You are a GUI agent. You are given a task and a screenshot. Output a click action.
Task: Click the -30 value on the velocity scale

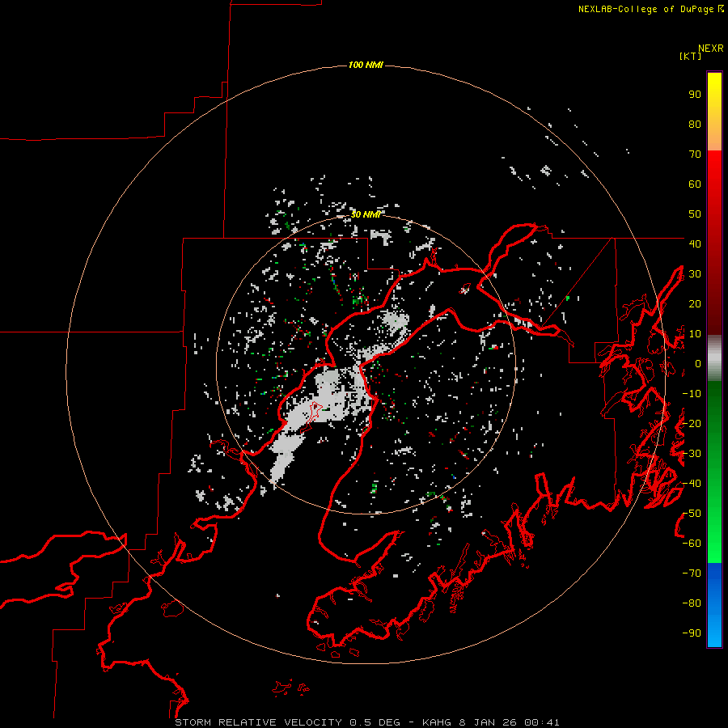[692, 454]
